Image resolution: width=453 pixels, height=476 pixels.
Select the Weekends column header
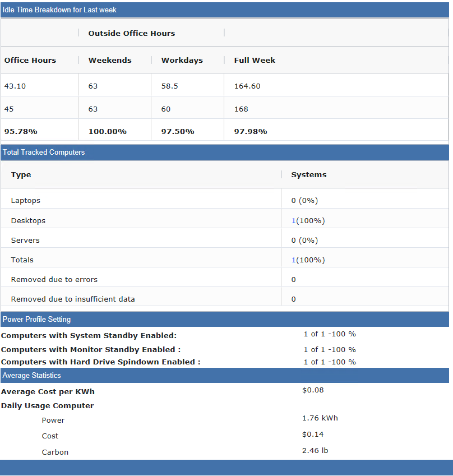110,60
